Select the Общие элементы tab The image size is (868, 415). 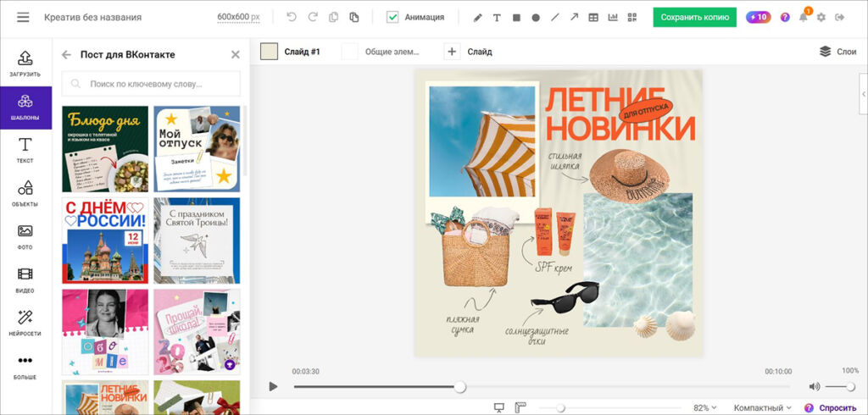click(392, 52)
